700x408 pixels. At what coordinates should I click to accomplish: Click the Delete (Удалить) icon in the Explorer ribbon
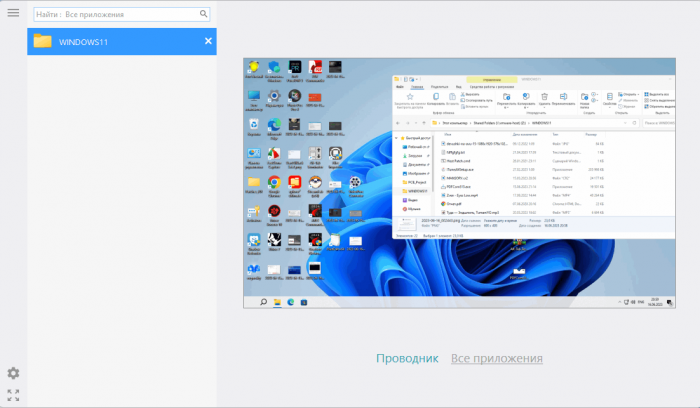[544, 98]
